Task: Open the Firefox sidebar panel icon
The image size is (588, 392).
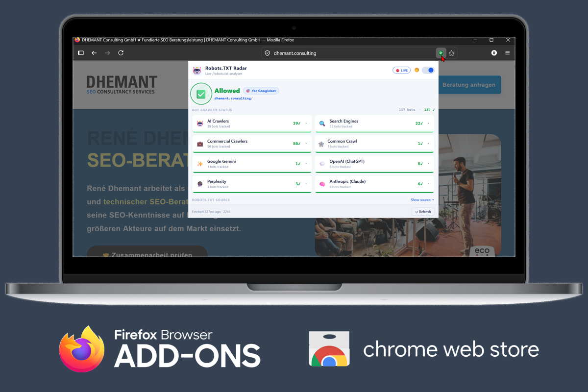Action: (x=81, y=53)
